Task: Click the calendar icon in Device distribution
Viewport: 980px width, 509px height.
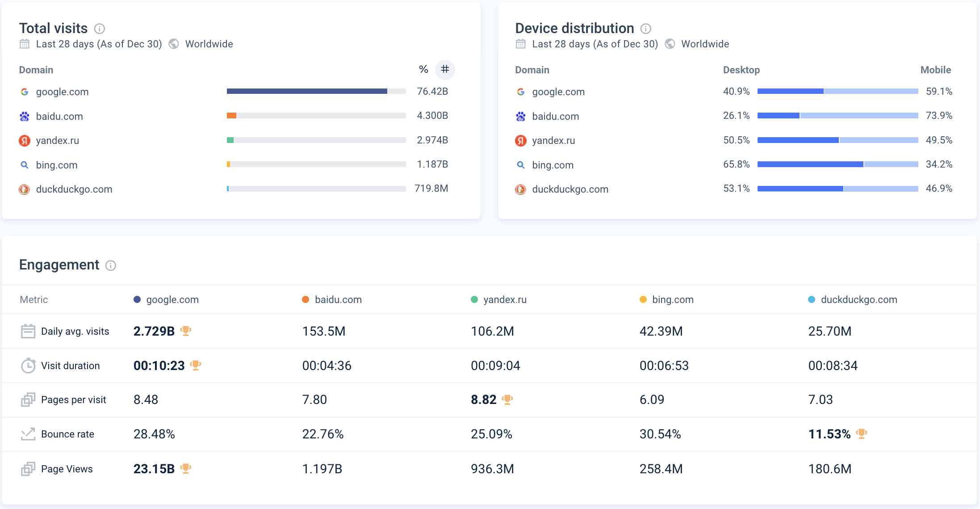Action: tap(521, 44)
